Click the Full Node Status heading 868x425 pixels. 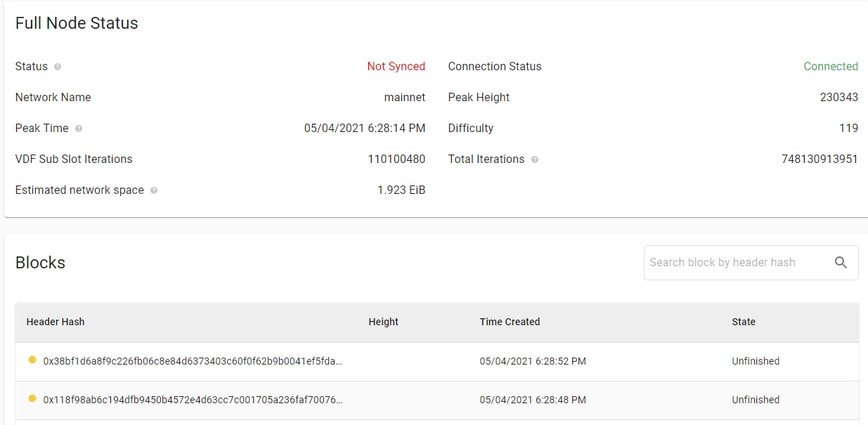click(x=77, y=23)
